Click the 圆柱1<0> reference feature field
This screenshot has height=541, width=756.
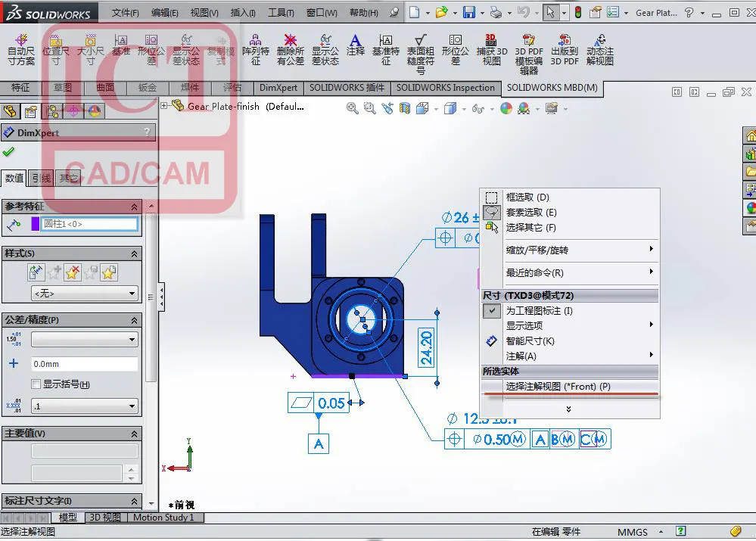(x=89, y=224)
